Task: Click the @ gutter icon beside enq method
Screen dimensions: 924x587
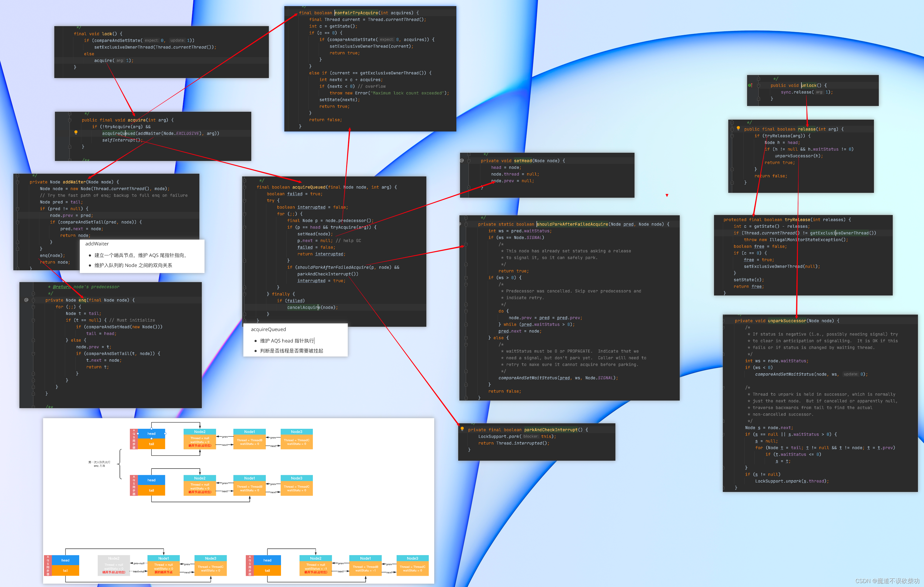Action: click(26, 300)
